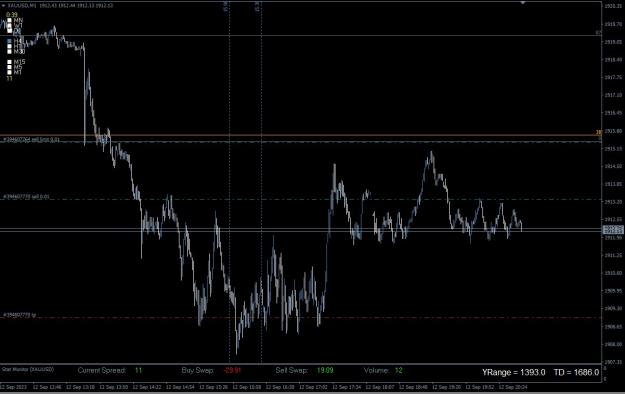Tick the M5 timeframe checkbox
625x394 pixels.
pyautogui.click(x=9, y=67)
